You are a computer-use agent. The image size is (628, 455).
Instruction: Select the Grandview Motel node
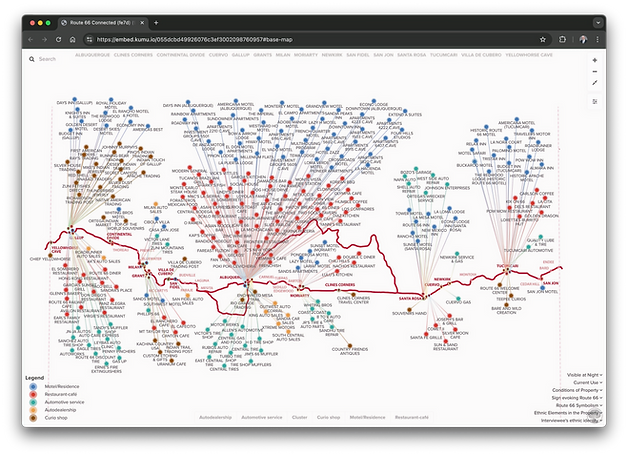click(324, 103)
